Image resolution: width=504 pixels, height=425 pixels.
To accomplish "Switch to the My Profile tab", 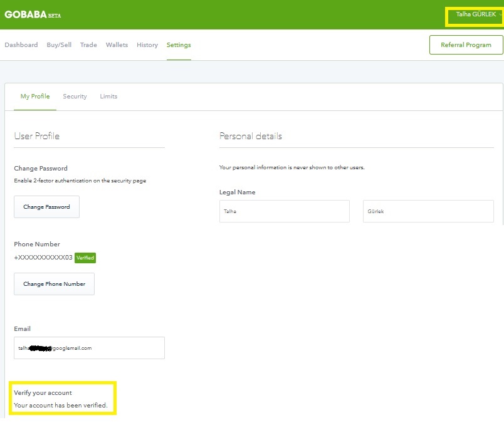I will 35,96.
